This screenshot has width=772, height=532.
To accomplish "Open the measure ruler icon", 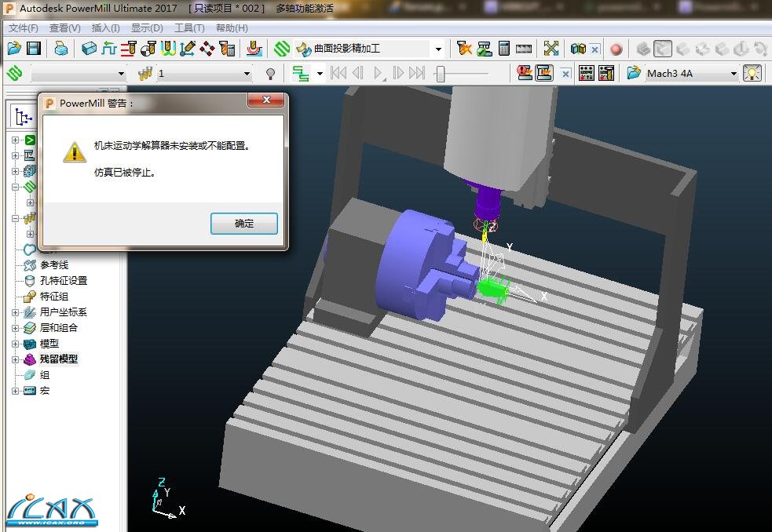I will tap(524, 48).
